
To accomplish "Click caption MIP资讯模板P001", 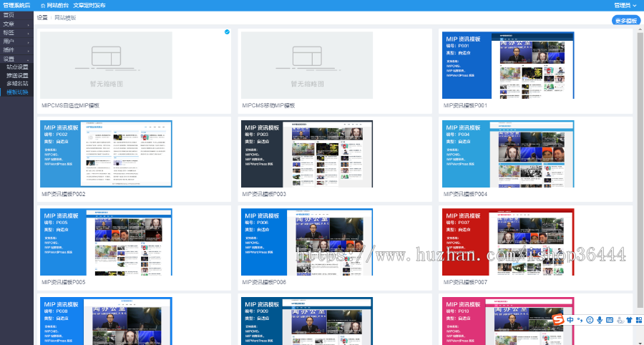I will [x=465, y=105].
